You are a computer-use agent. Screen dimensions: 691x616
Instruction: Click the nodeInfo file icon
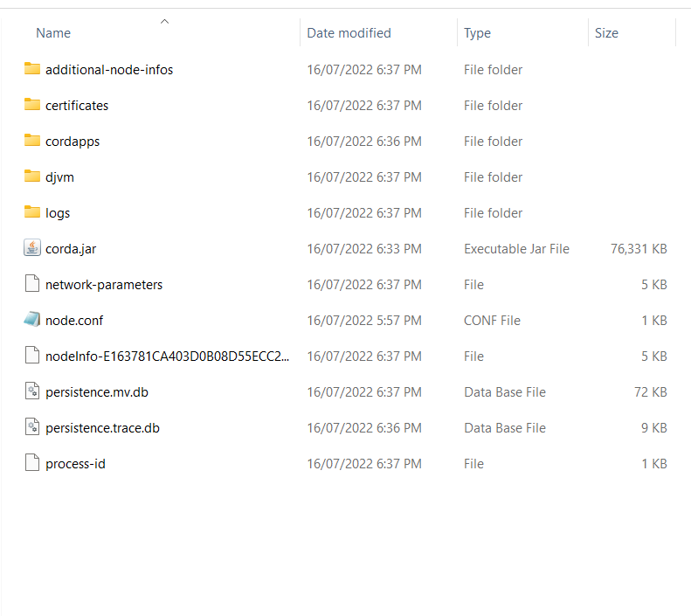[x=32, y=355]
